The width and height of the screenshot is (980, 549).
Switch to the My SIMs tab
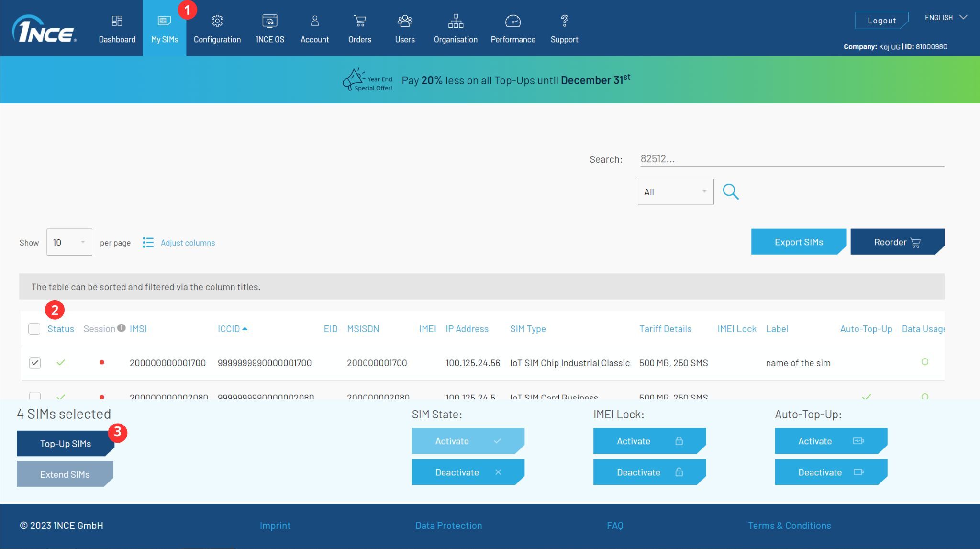click(x=165, y=29)
